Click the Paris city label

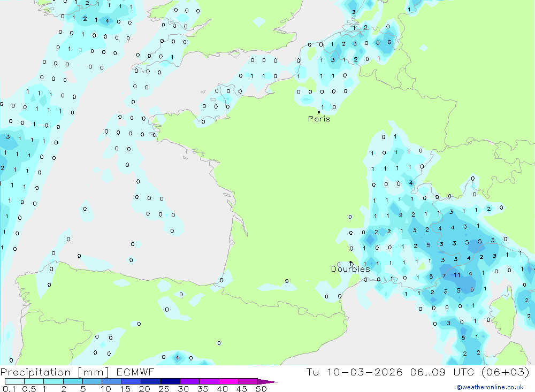click(319, 119)
